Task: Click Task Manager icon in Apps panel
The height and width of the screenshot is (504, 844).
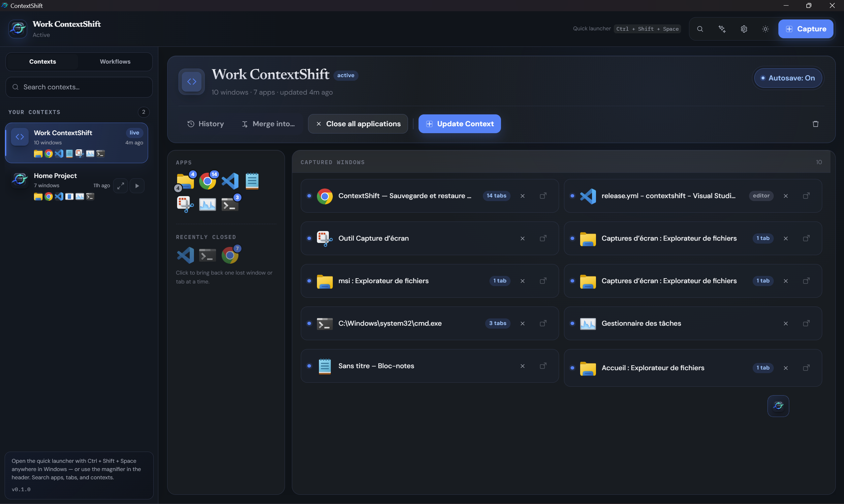Action: 207,204
